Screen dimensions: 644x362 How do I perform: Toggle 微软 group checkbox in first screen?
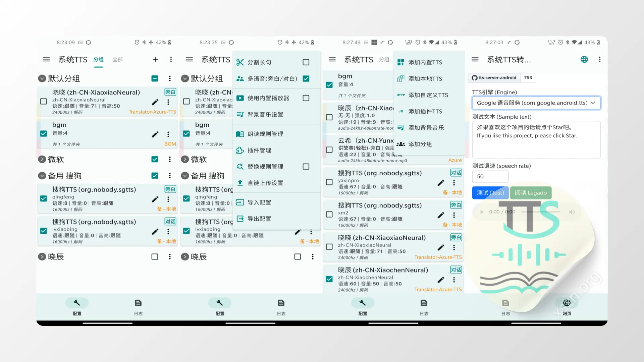click(x=155, y=159)
